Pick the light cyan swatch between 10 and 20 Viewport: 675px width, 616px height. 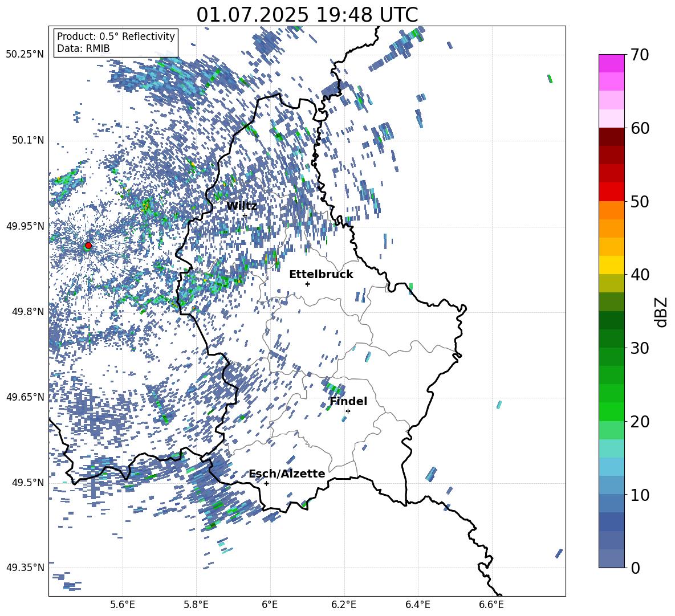pos(611,448)
